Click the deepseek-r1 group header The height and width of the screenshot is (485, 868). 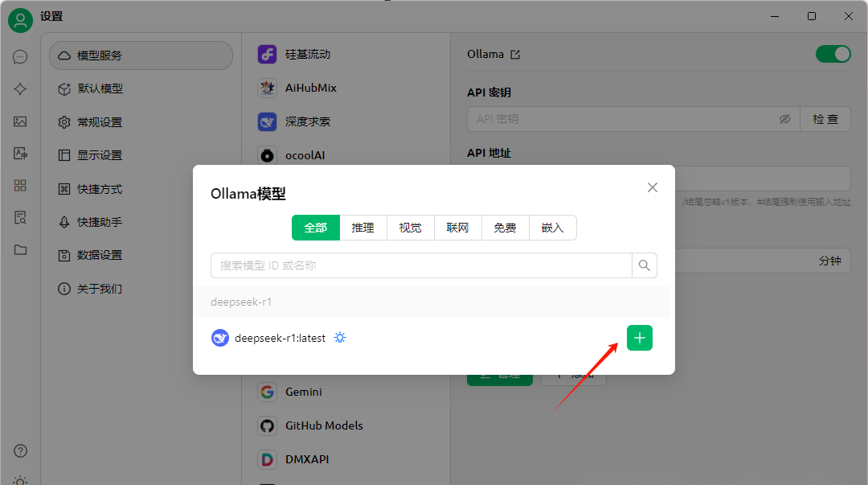[x=432, y=302]
